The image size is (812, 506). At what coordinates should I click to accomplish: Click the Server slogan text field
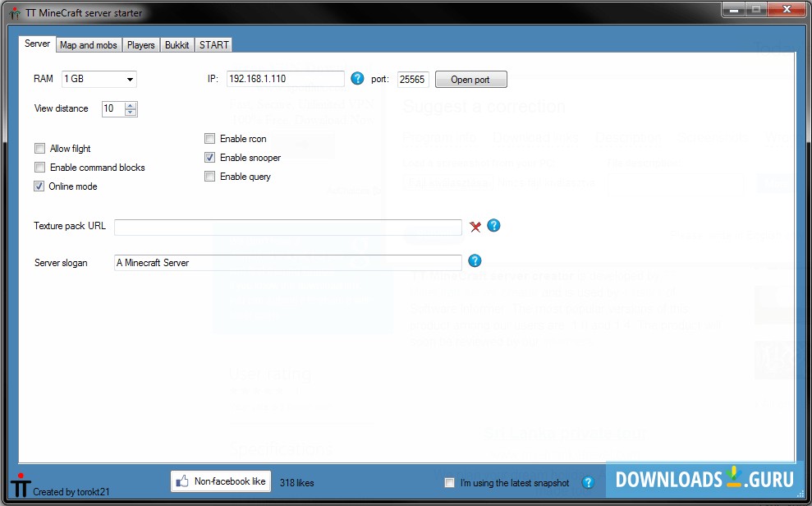(x=288, y=263)
